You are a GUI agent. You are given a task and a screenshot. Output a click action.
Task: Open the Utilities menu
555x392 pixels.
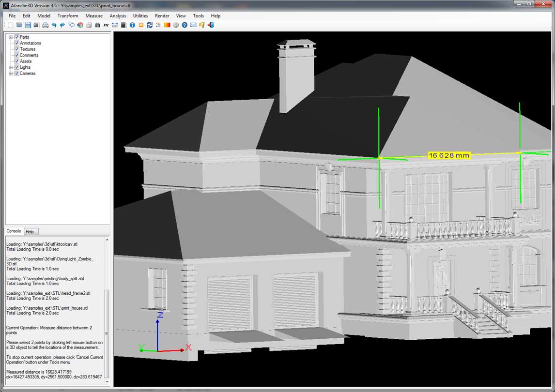tap(140, 15)
